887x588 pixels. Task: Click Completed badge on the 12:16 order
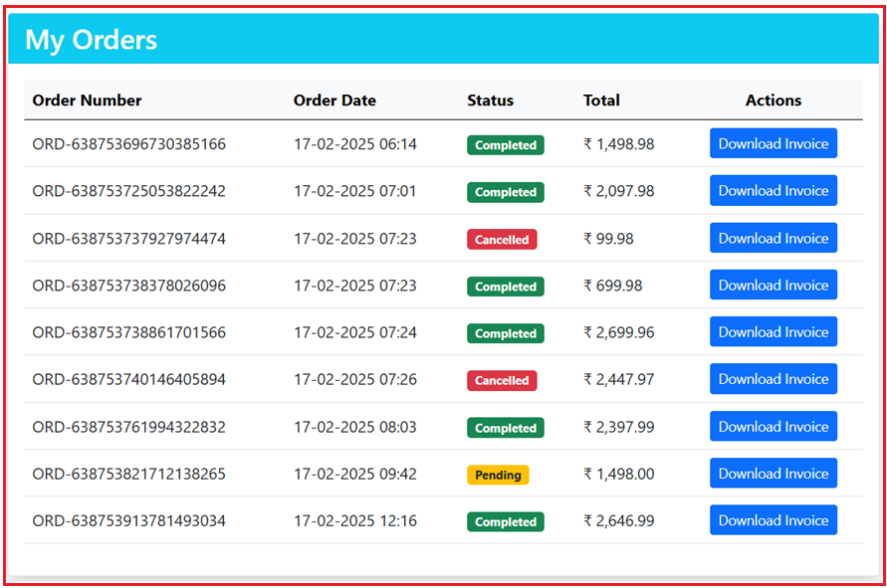[506, 522]
